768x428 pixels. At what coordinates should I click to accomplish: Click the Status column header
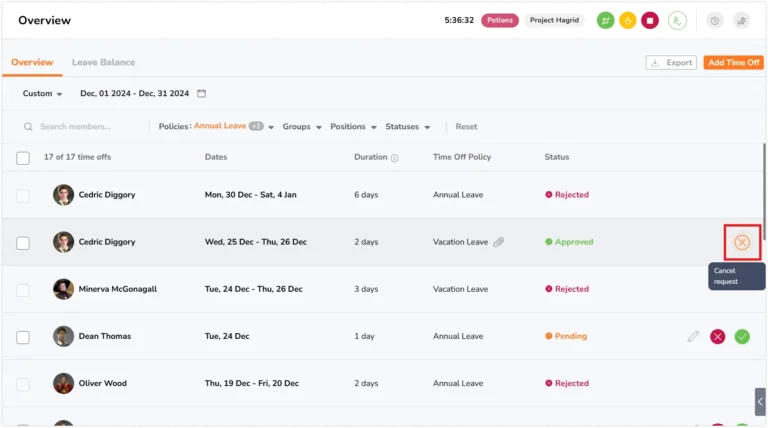[x=556, y=157]
